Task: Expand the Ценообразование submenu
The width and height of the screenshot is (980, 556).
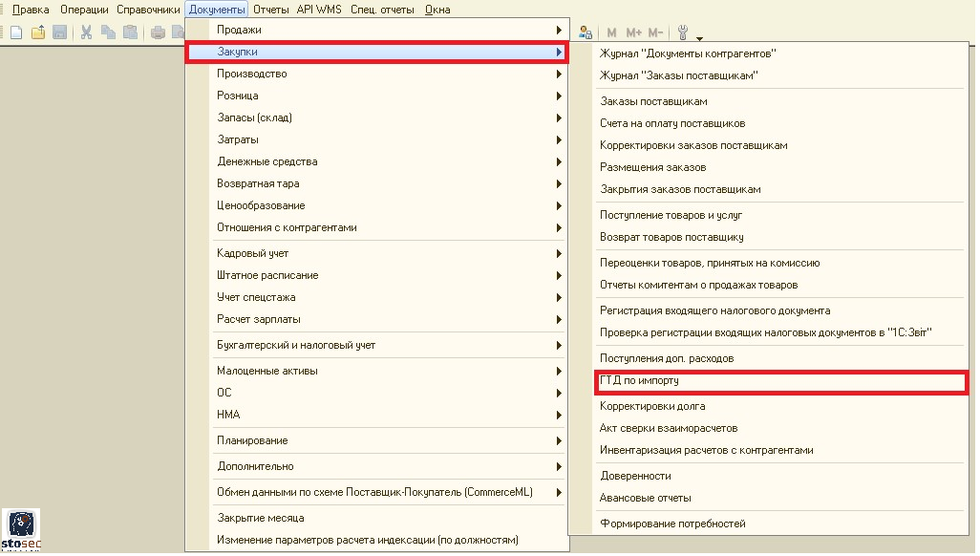Action: [377, 205]
